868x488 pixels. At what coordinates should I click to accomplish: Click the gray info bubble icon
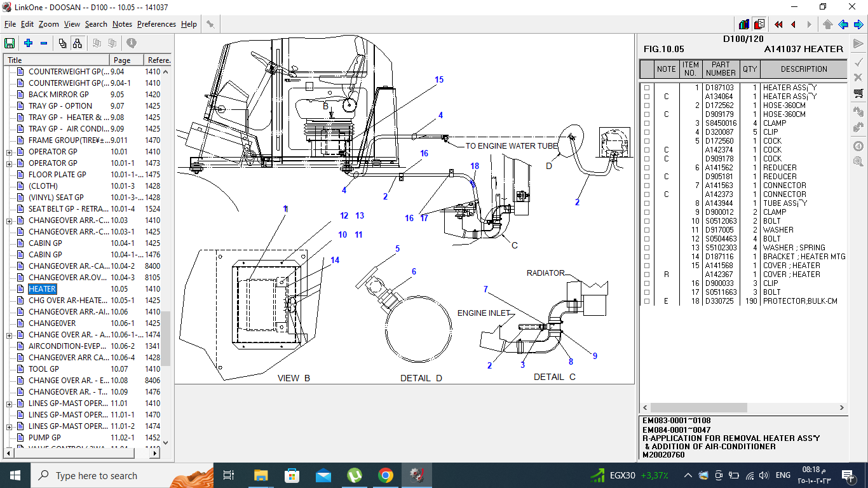(132, 43)
